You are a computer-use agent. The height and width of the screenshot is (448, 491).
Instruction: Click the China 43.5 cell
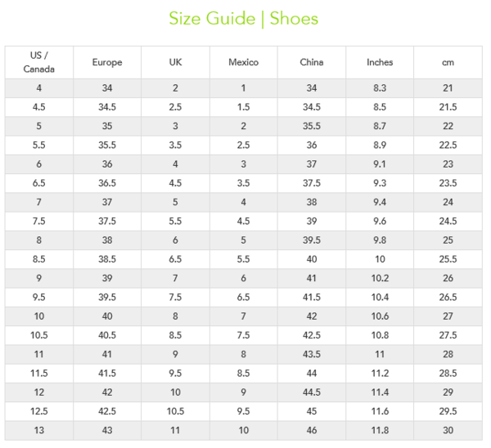tap(312, 355)
